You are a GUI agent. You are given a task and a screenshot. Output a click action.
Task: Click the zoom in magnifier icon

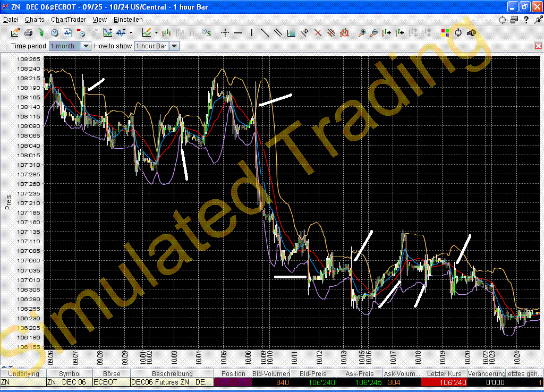(362, 33)
